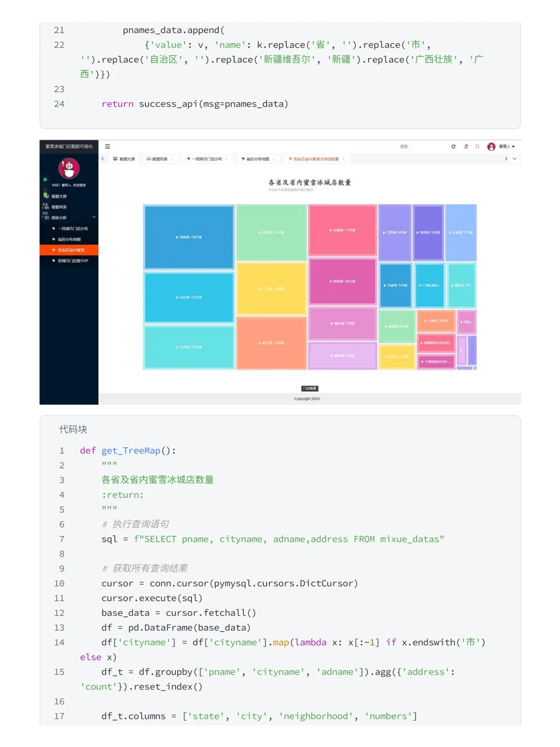This screenshot has height=747, width=560.
Task: Click the 代码块 code block label
Action: click(x=73, y=430)
